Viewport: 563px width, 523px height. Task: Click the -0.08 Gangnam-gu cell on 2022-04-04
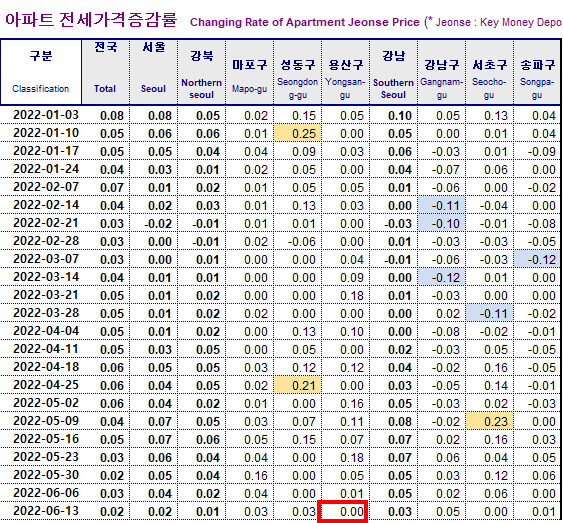[442, 331]
